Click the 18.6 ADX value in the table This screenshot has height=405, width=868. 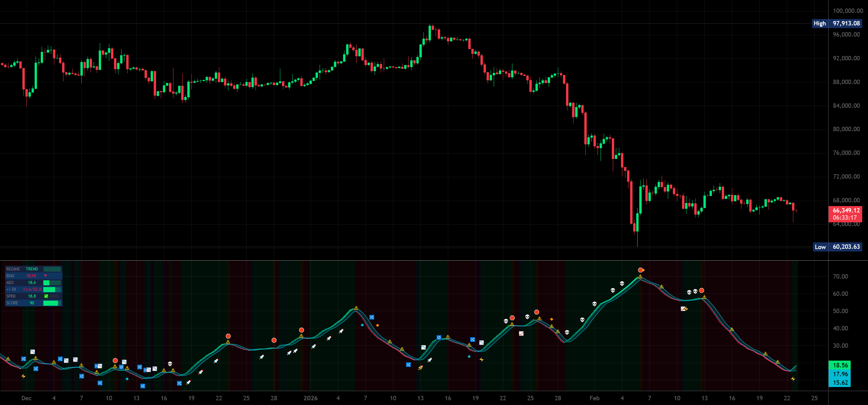[32, 283]
